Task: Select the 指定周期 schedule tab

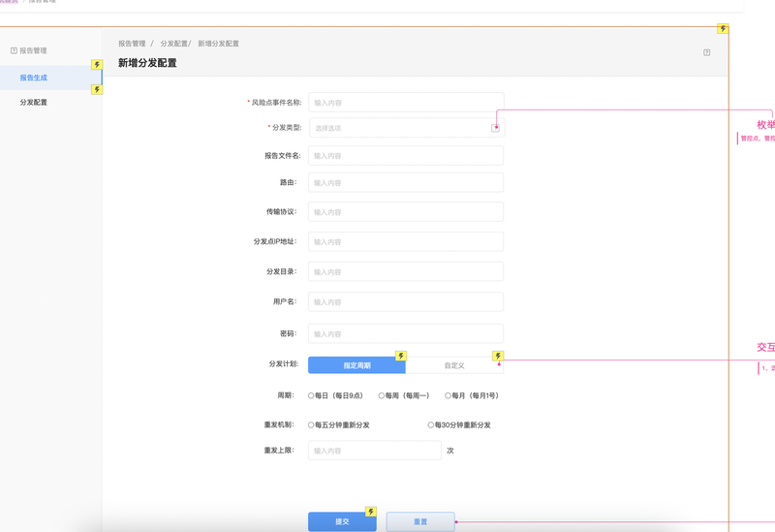Action: pos(356,365)
